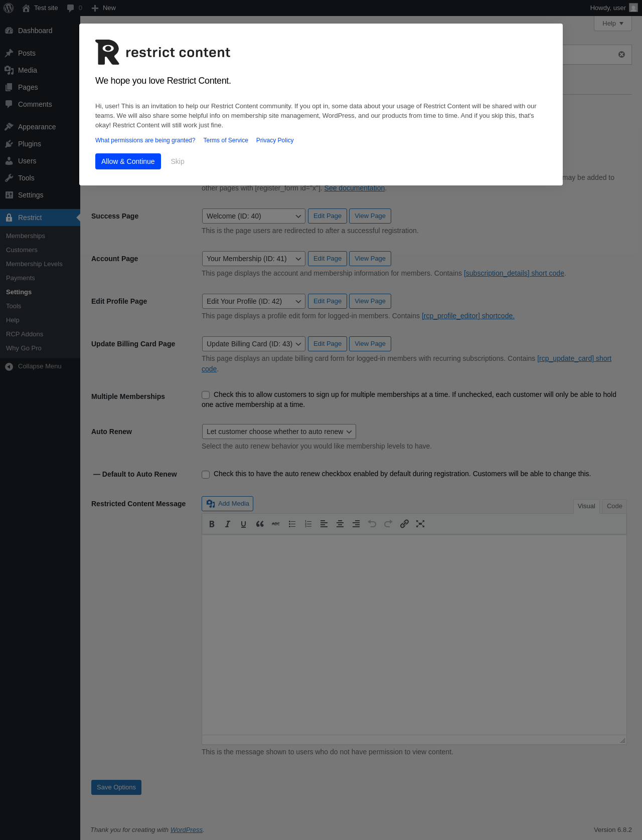
Task: Align text right in editor
Action: [x=356, y=524]
